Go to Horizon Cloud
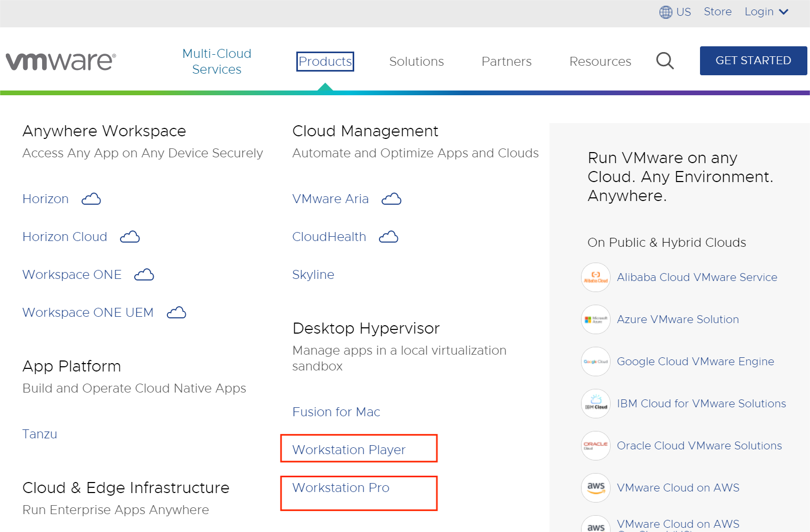810x532 pixels. [x=65, y=237]
